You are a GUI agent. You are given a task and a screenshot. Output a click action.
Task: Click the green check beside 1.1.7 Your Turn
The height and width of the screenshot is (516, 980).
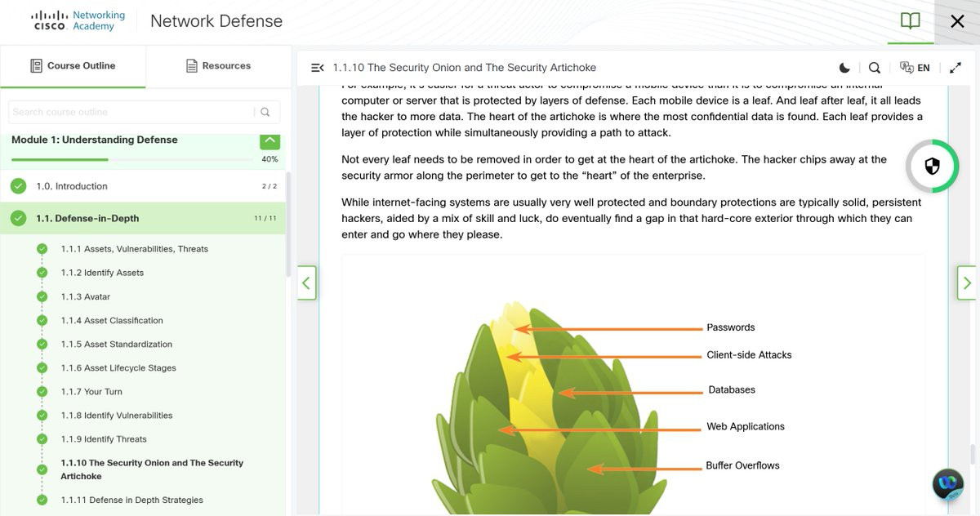42,391
